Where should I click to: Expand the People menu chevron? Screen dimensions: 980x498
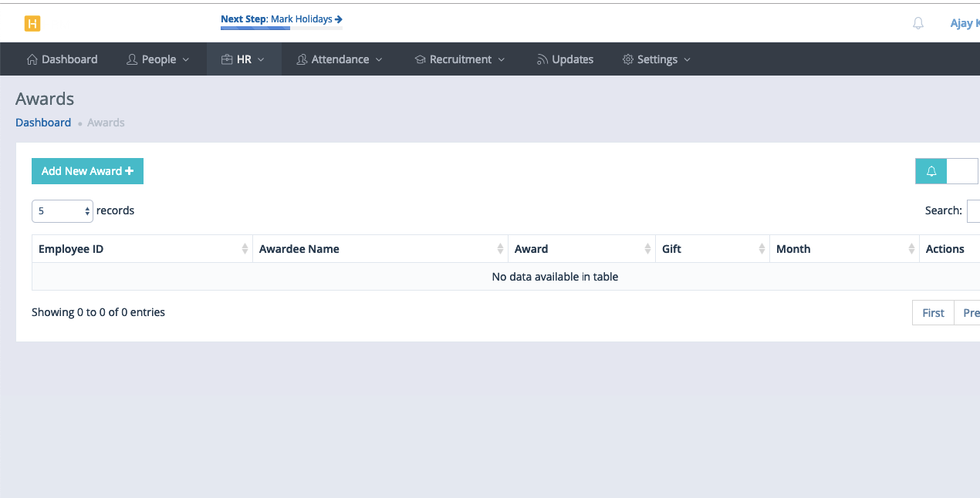point(186,60)
